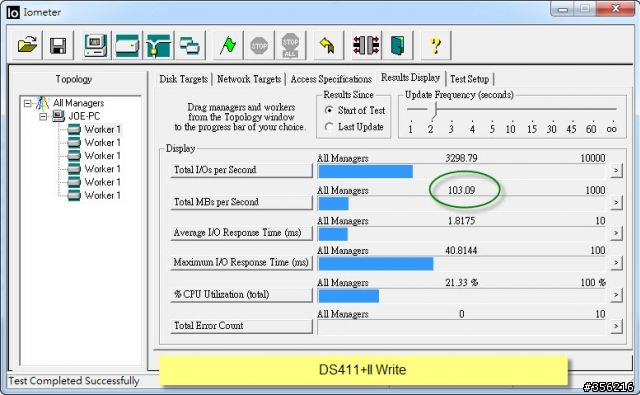Expand arrow for Maximum I/O Response Time
Screen dimensions: 640x395
[616, 262]
